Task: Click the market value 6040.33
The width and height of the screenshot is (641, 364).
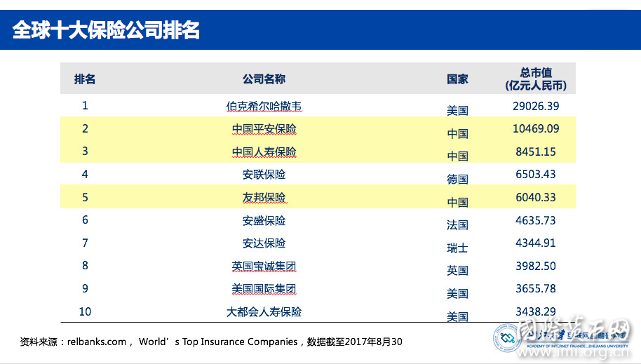Action: pos(536,198)
